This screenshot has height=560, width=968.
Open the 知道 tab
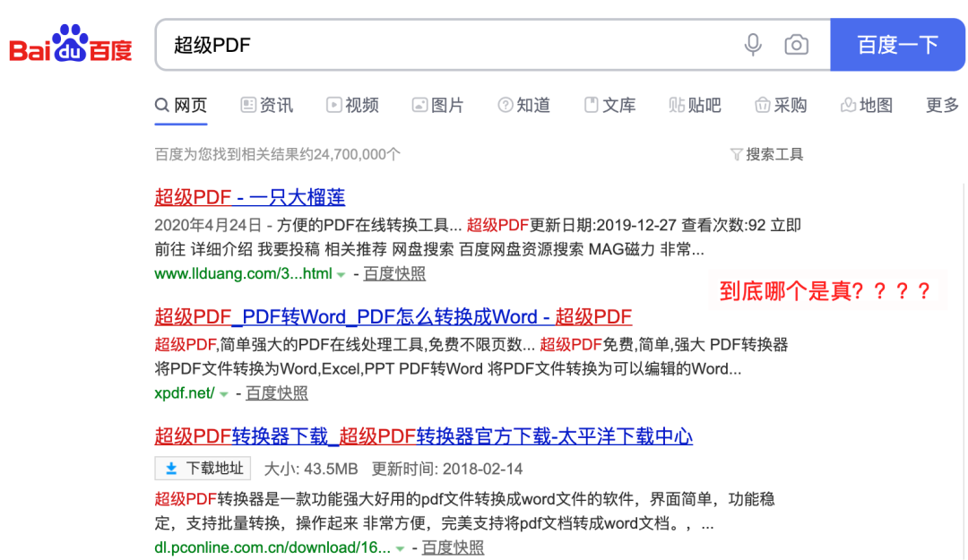click(523, 105)
